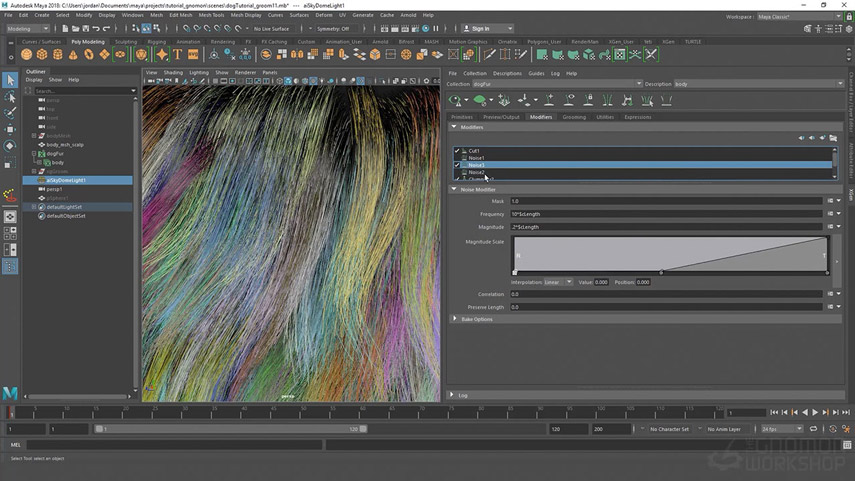The height and width of the screenshot is (481, 855).
Task: Select the Sculpting shelf tab
Action: tap(126, 42)
